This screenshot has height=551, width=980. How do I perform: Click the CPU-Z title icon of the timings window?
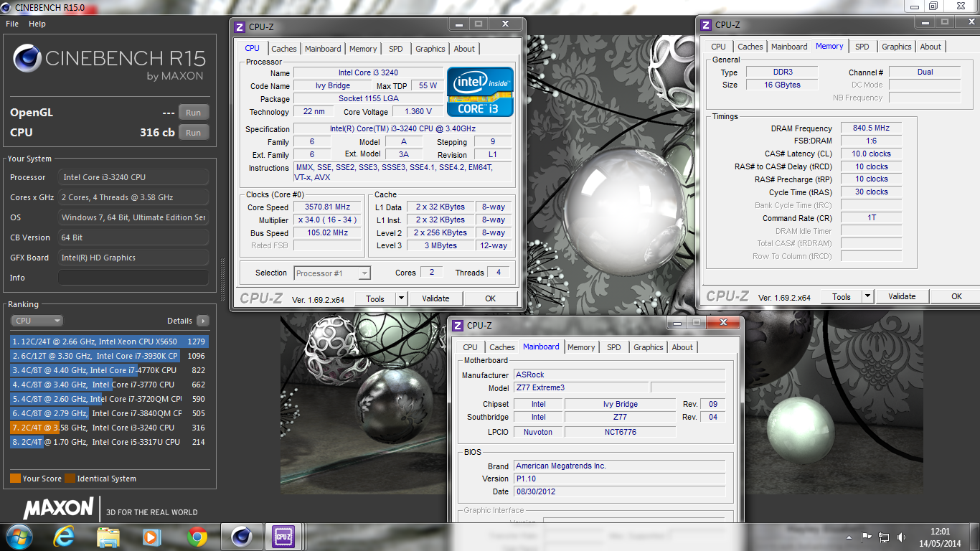pos(706,24)
